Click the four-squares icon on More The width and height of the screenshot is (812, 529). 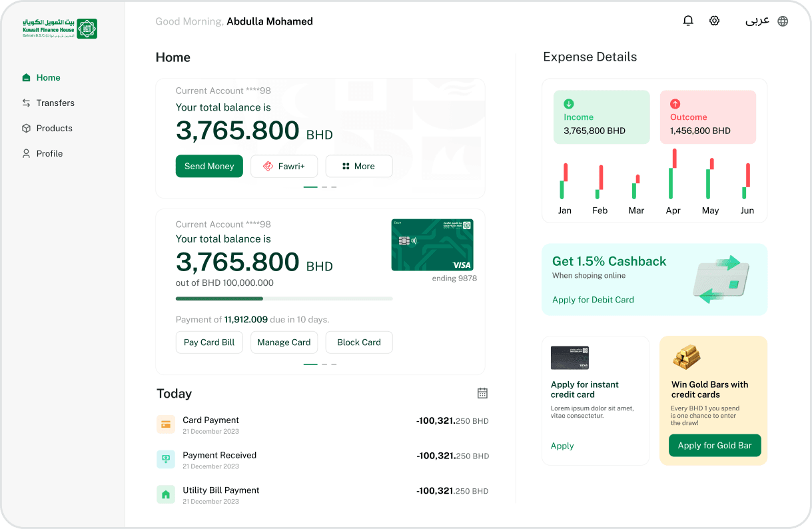coord(346,166)
